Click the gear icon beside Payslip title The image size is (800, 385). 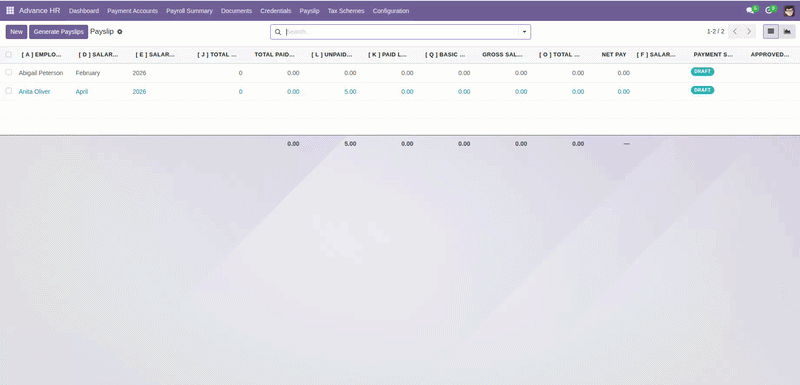120,32
